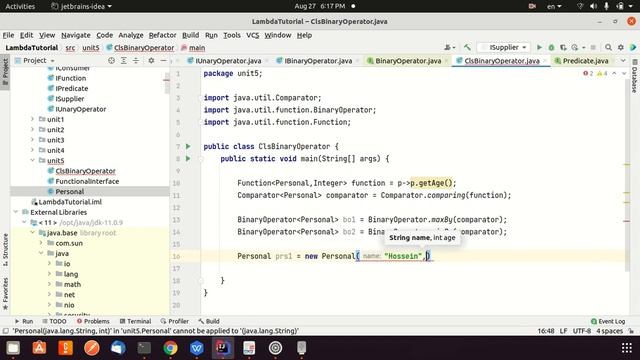The height and width of the screenshot is (360, 640).
Task: Click the Project panel vertical scrollbar
Action: [x=167, y=82]
